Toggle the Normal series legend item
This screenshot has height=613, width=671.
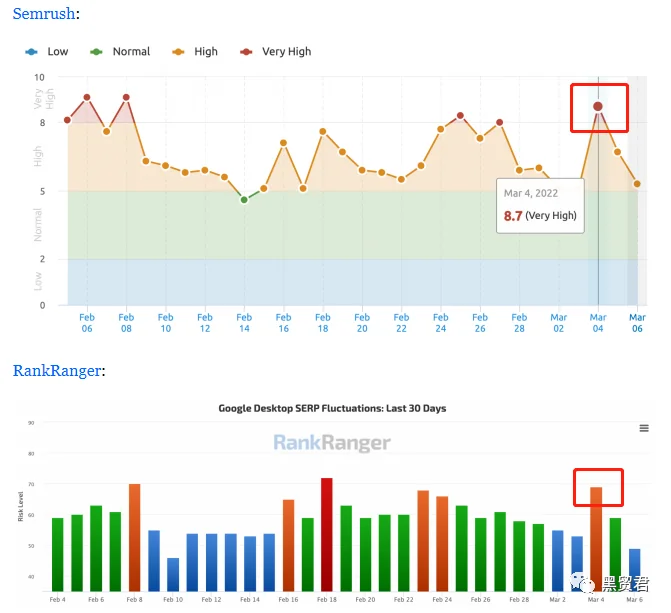[x=120, y=52]
